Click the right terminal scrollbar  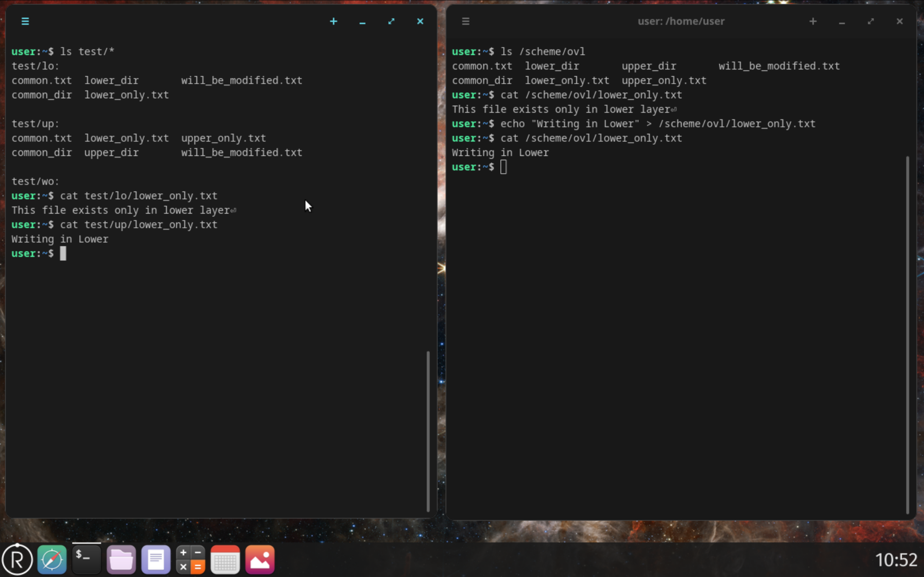907,335
